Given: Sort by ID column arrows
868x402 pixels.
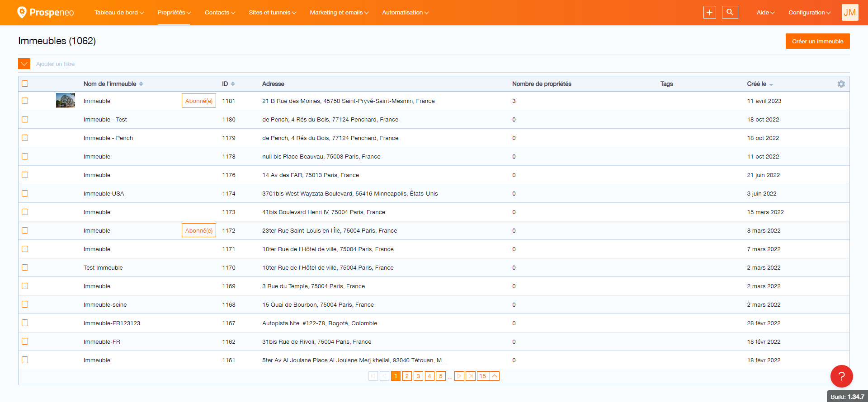Looking at the screenshot, I should [233, 84].
